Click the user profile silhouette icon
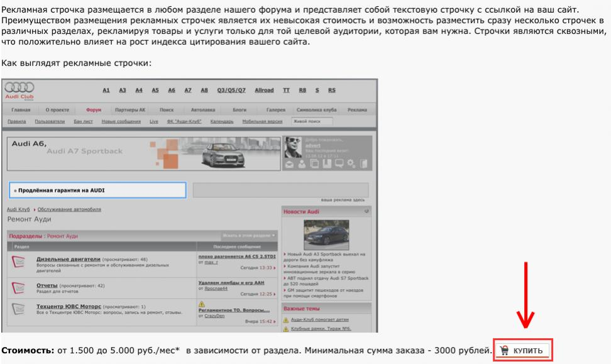 (x=302, y=164)
